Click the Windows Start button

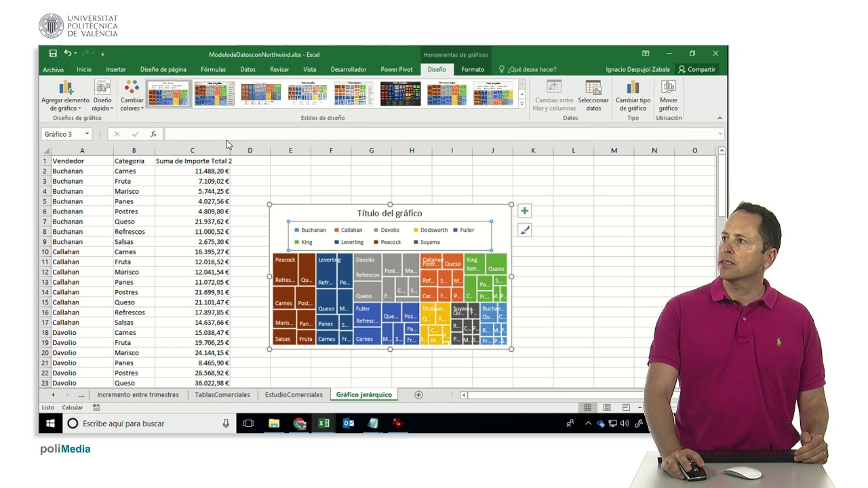click(x=50, y=423)
